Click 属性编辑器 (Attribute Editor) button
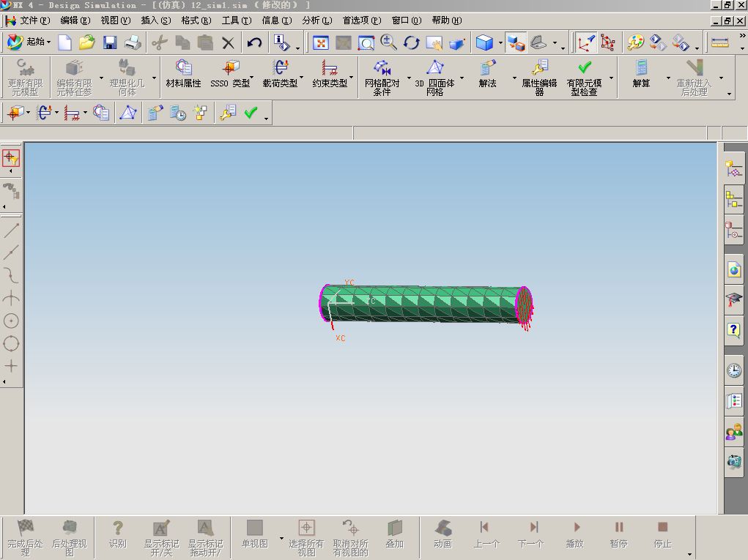 [x=539, y=78]
